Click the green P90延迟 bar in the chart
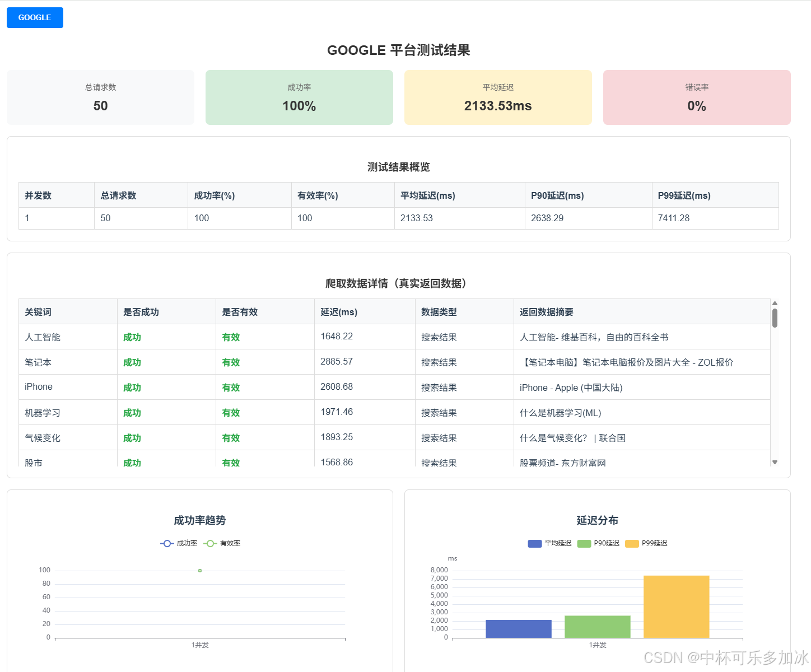Viewport: 811px width, 672px height. [598, 627]
